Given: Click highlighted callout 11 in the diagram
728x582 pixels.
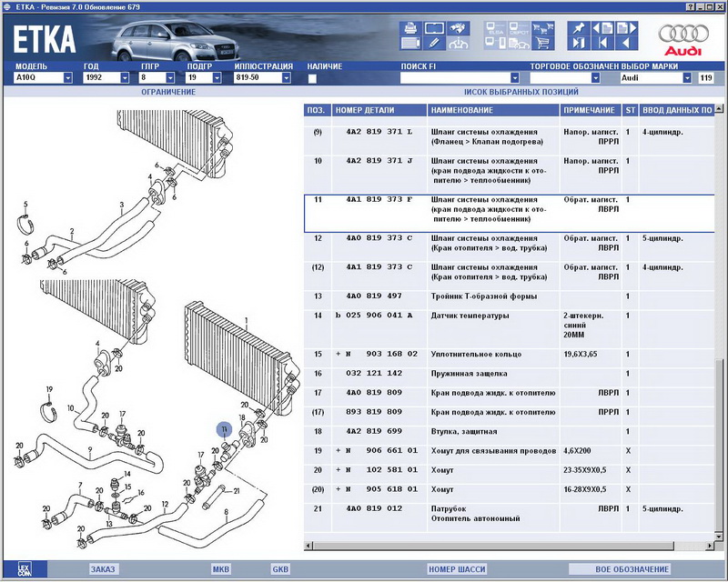Looking at the screenshot, I should point(224,430).
